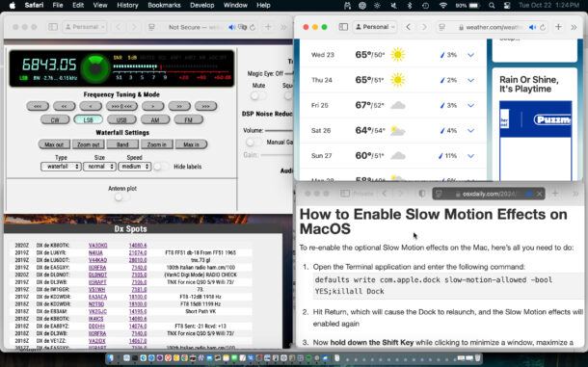Open the VA3DKG callsign link
Screen dimensions: 588x367
point(98,246)
